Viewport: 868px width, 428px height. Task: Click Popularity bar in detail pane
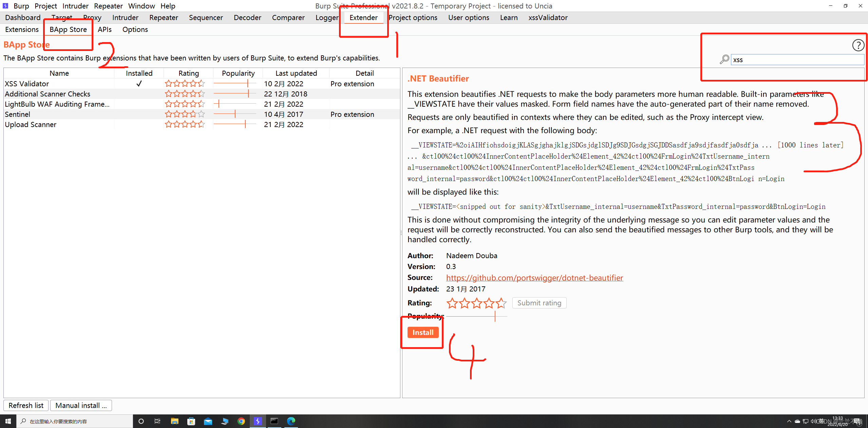pos(476,316)
